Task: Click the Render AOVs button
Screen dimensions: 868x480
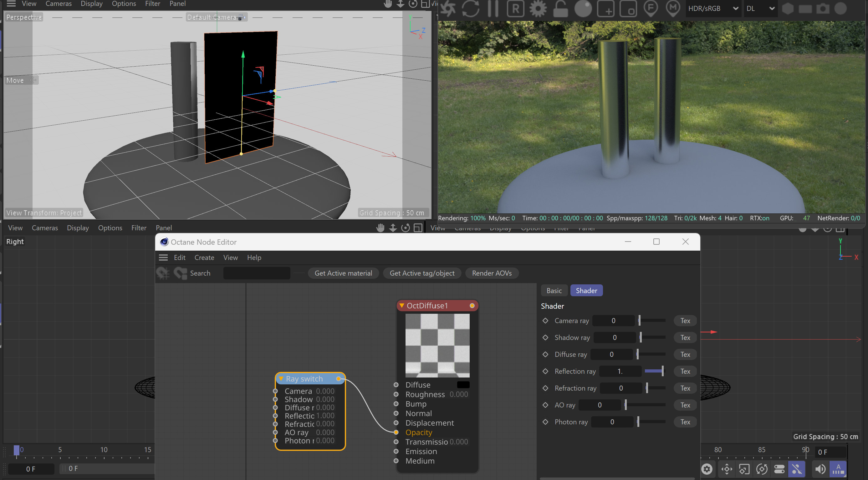Action: [492, 273]
